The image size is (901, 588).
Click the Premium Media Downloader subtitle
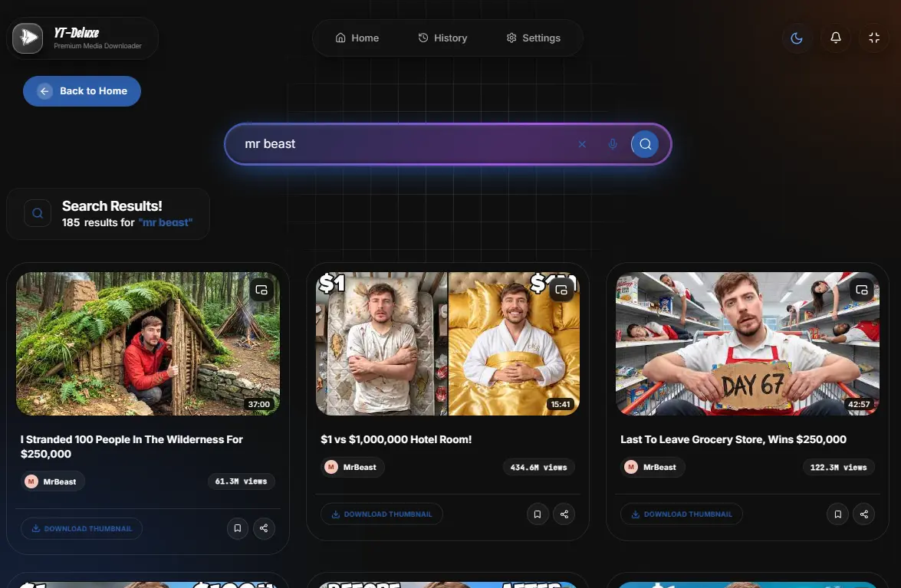coord(97,46)
